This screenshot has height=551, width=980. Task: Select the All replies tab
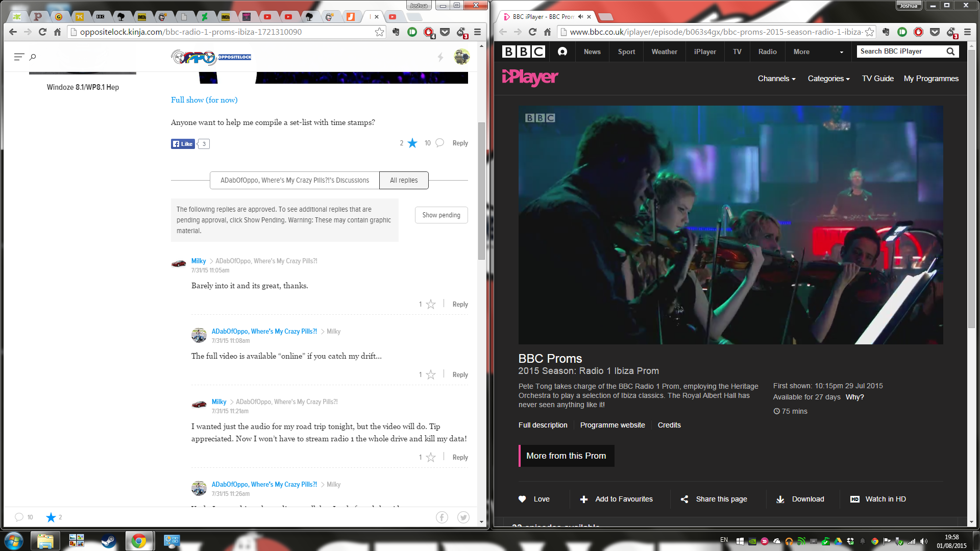tap(404, 180)
